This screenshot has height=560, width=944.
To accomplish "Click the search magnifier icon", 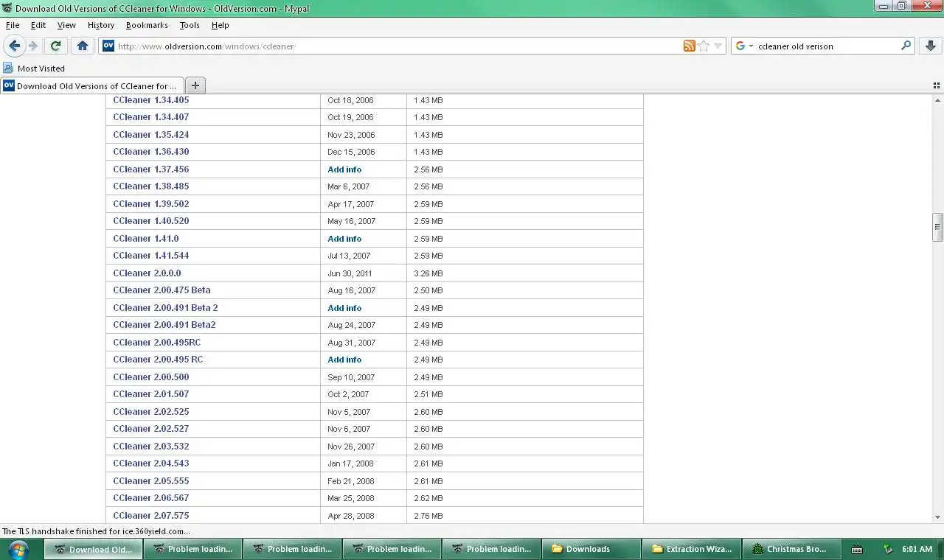I will point(906,46).
